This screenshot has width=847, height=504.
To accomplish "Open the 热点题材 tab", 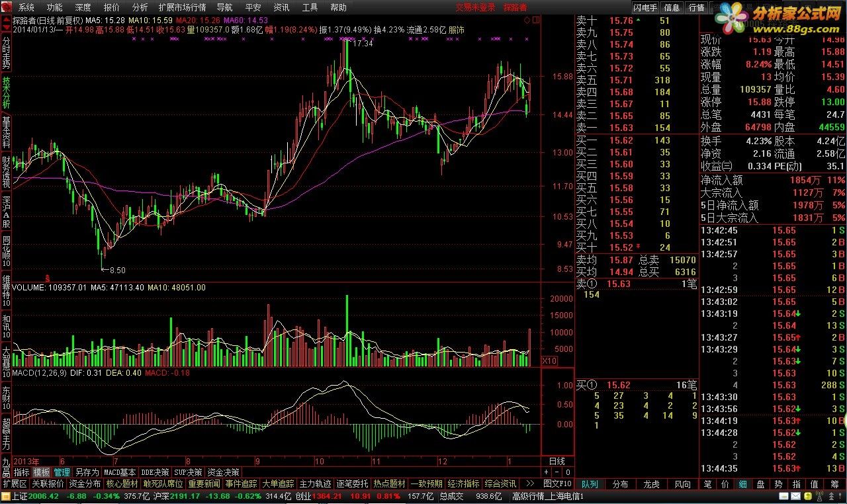I will [389, 483].
